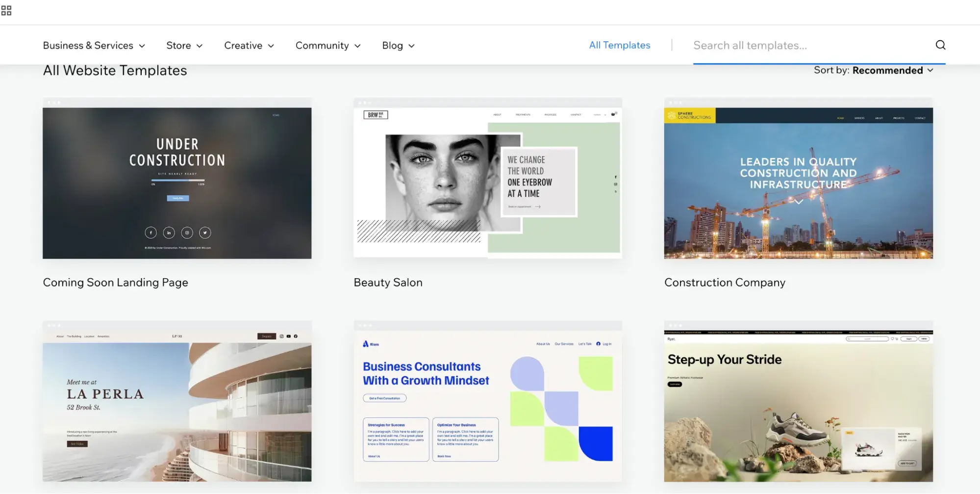
Task: Open Sort by Recommended dropdown
Action: click(x=873, y=71)
